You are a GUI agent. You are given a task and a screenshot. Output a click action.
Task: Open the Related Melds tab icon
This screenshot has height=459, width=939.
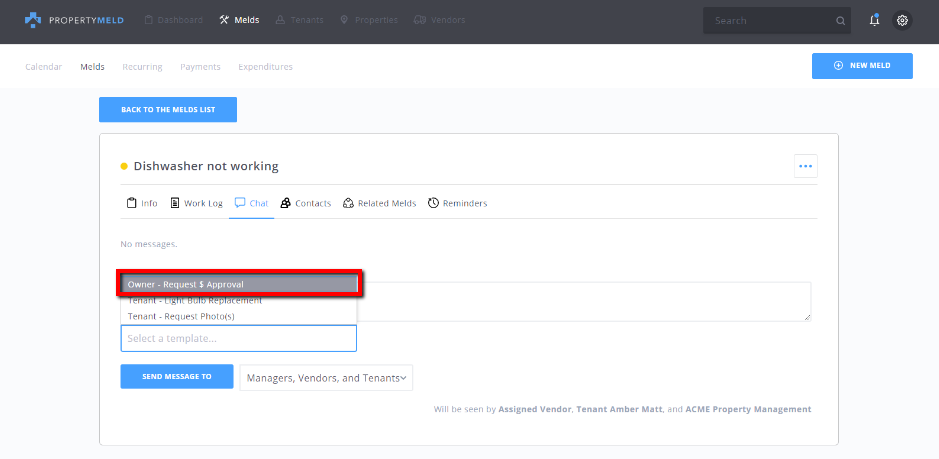[x=348, y=203]
